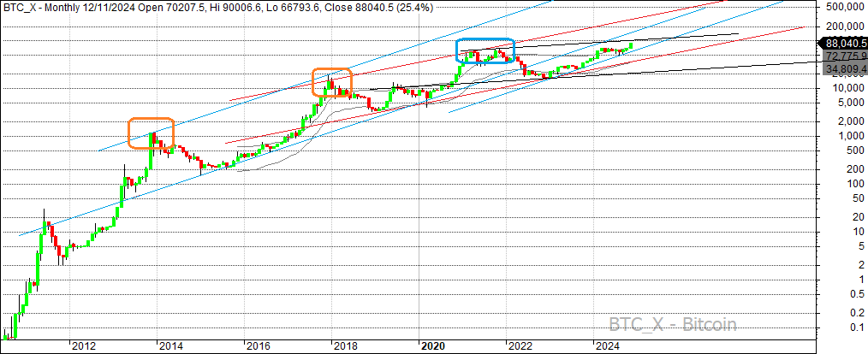Select the 2022 year marker on time axis
The height and width of the screenshot is (354, 868).
520,346
